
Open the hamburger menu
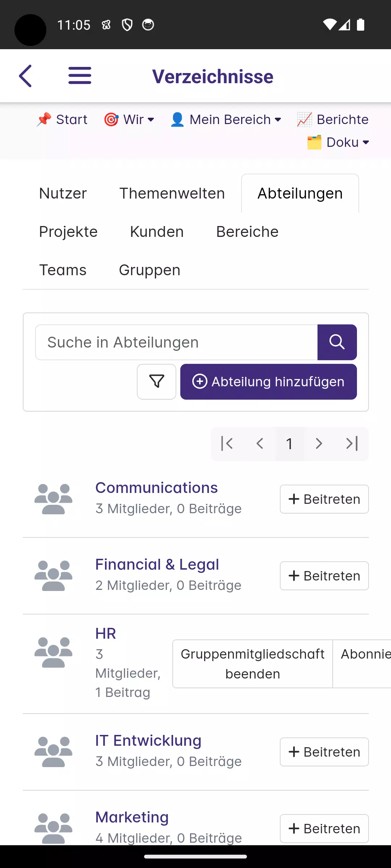[80, 76]
